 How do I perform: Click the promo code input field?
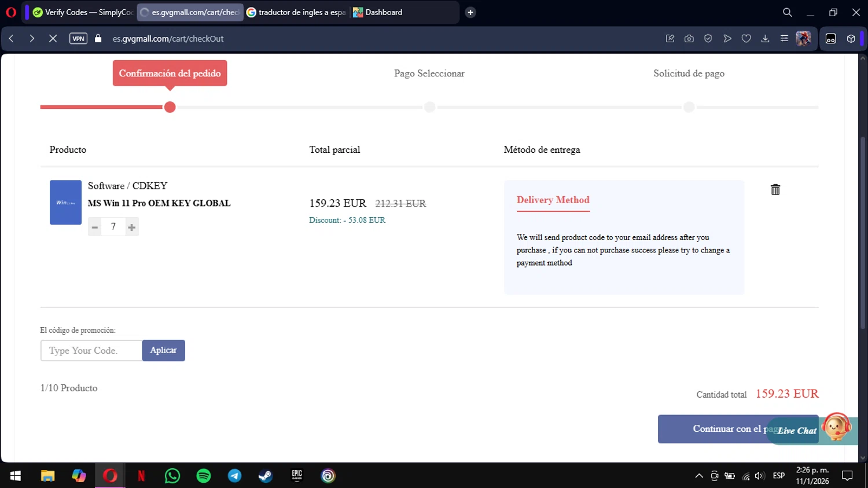click(x=91, y=350)
